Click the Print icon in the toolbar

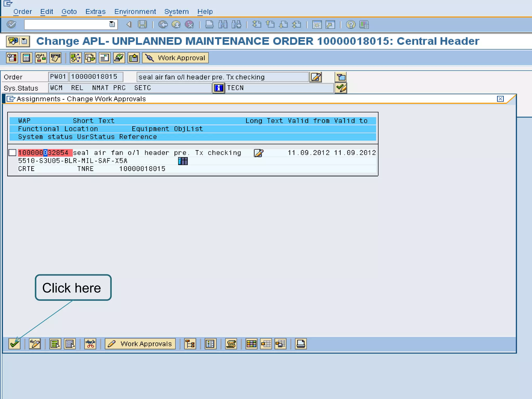click(x=209, y=25)
